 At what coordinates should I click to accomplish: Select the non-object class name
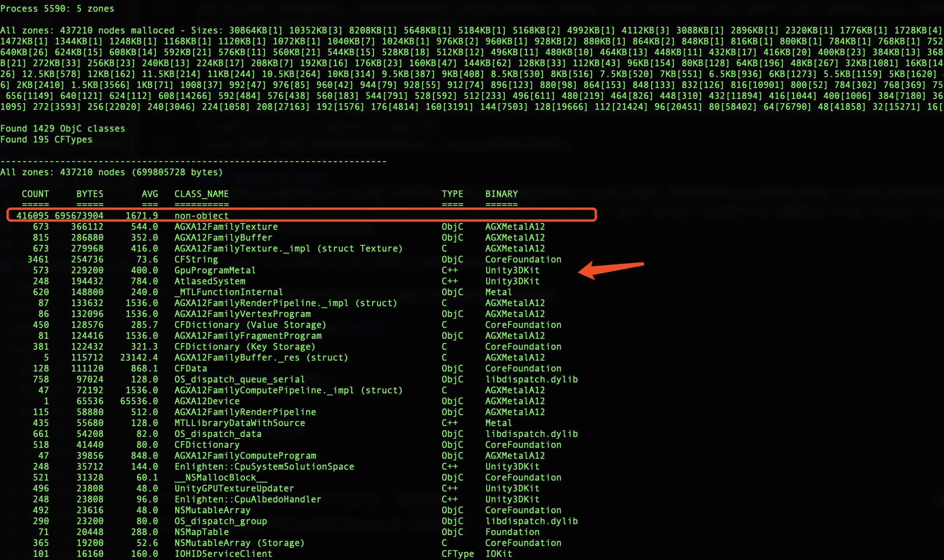201,216
